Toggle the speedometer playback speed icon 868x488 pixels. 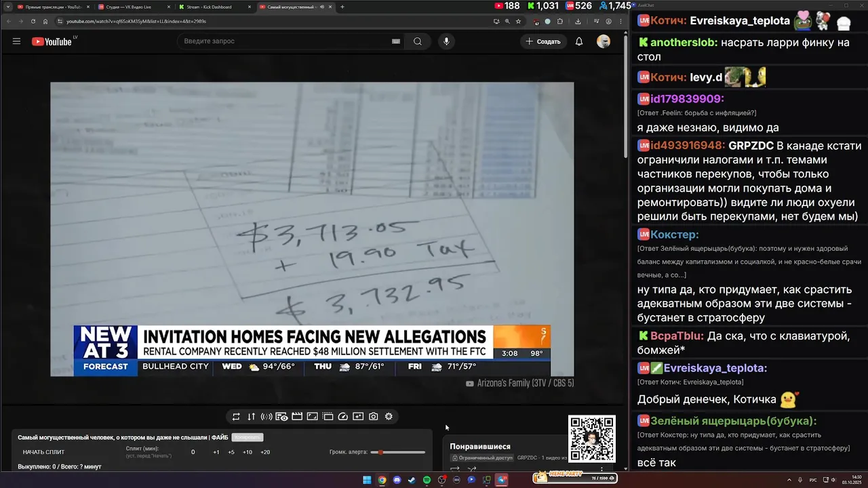coord(342,417)
